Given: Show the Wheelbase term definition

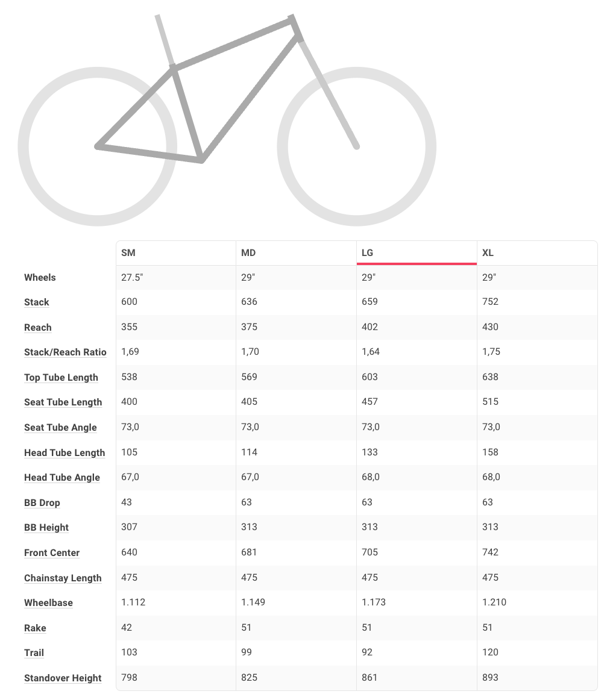Looking at the screenshot, I should [x=48, y=603].
